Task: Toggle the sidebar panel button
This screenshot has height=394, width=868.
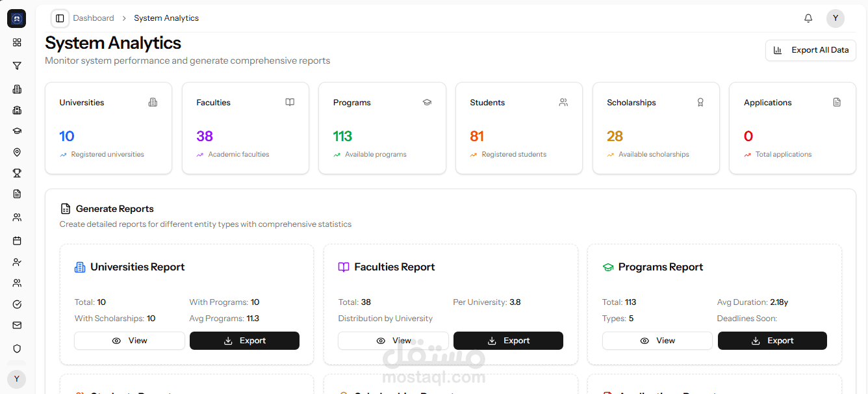Action: (60, 18)
